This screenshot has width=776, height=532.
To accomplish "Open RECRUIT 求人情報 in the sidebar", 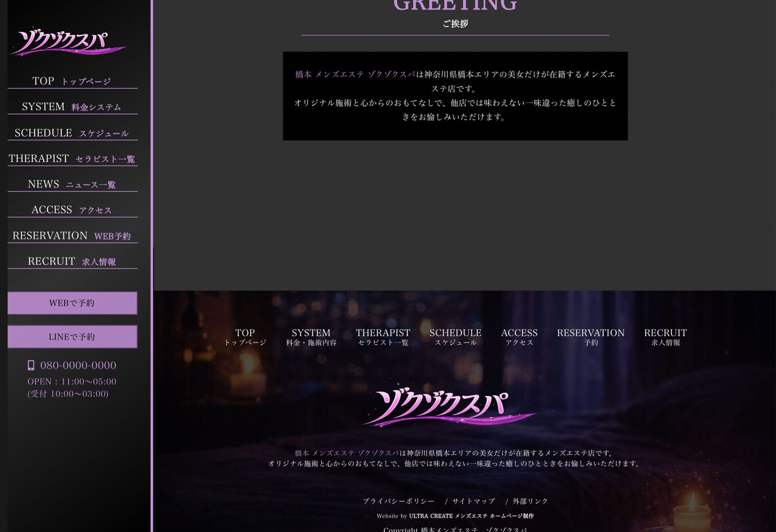I will tap(72, 262).
